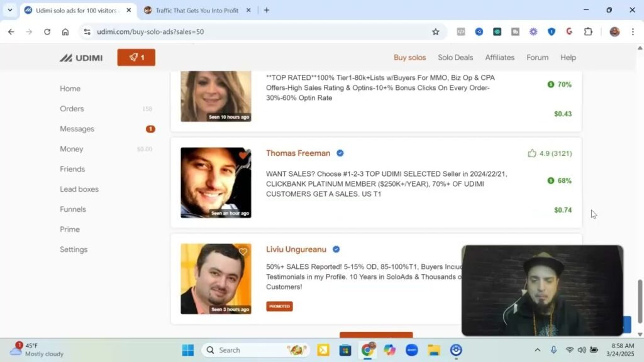Click the Udimi logo
The image size is (644, 362).
(81, 58)
